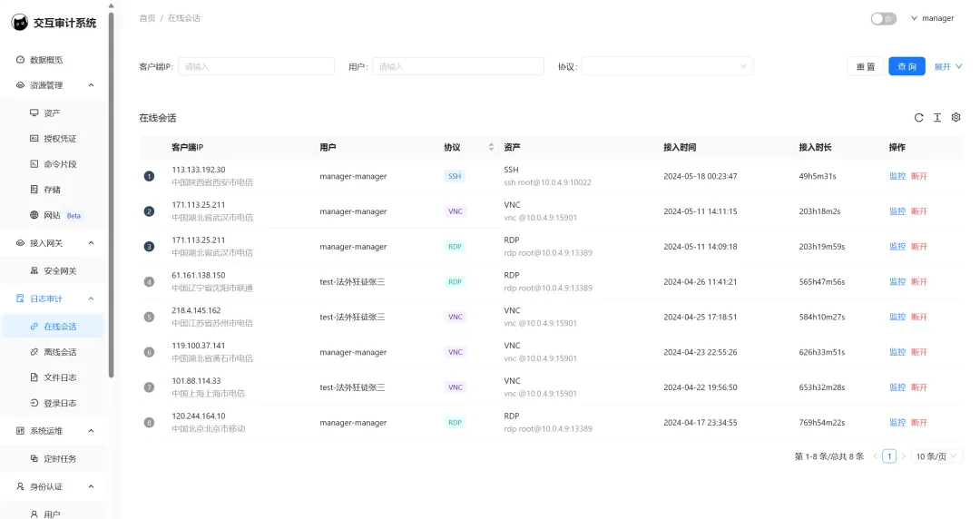The image size is (980, 519).
Task: Click the black cat logo in sidebar
Action: pos(20,22)
